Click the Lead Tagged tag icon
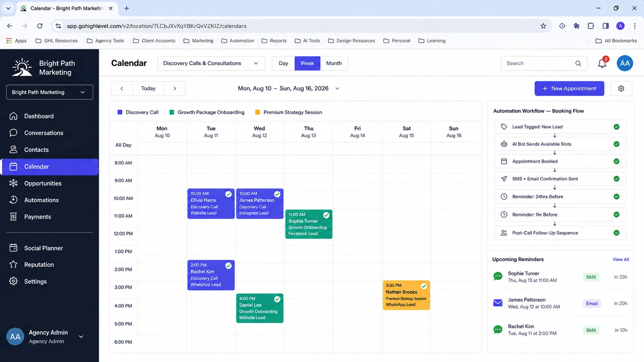This screenshot has width=644, height=362. 504,127
